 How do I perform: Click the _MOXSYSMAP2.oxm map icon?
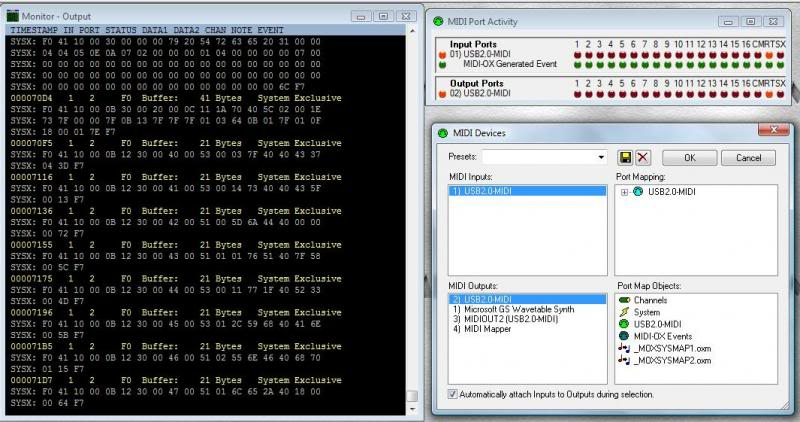(624, 360)
